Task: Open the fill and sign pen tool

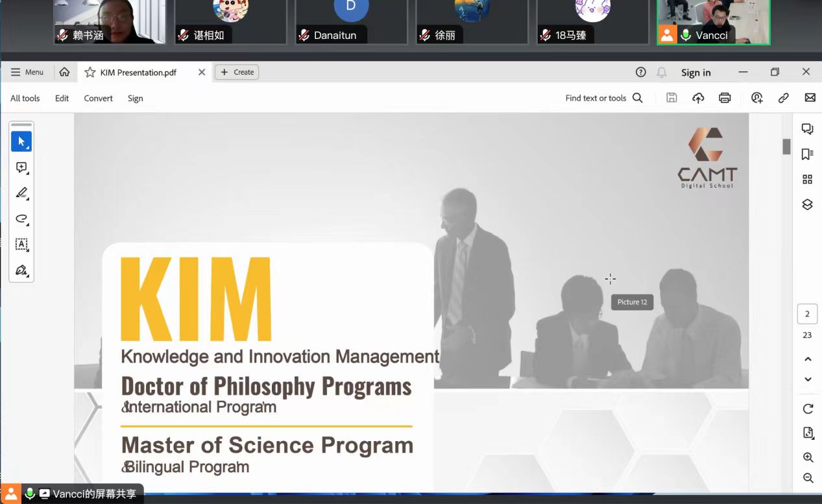Action: click(21, 270)
